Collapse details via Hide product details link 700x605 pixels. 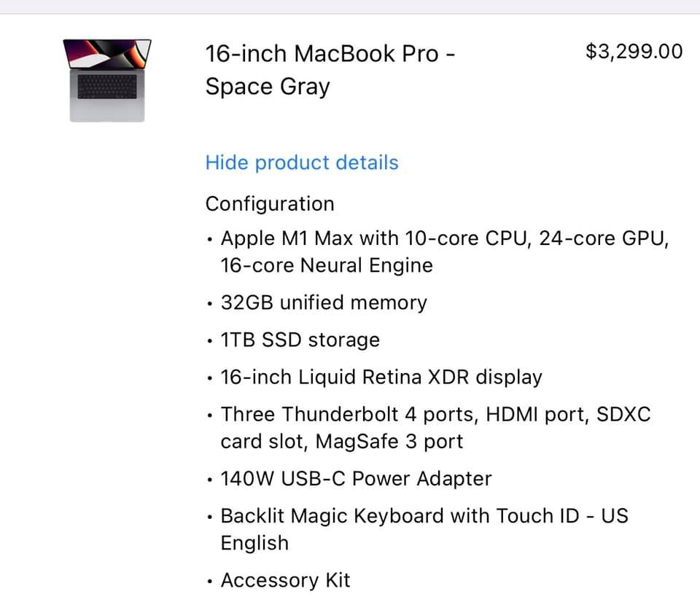(302, 163)
